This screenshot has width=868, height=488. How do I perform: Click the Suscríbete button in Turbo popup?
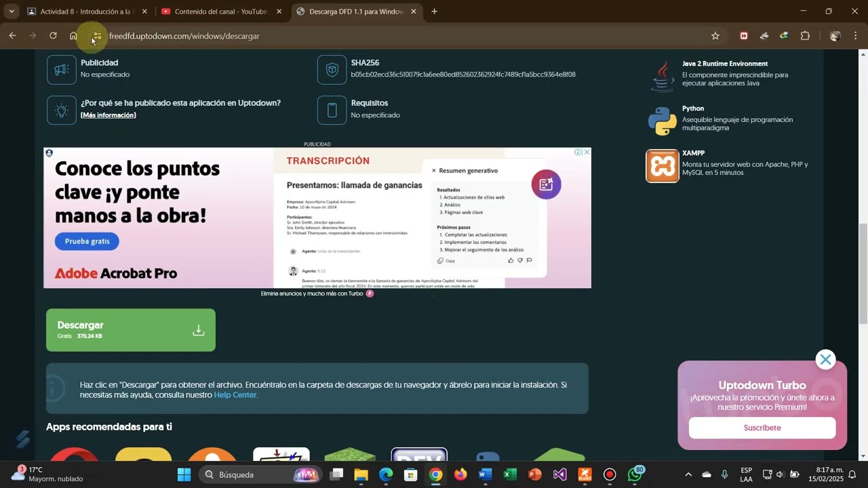pos(762,428)
